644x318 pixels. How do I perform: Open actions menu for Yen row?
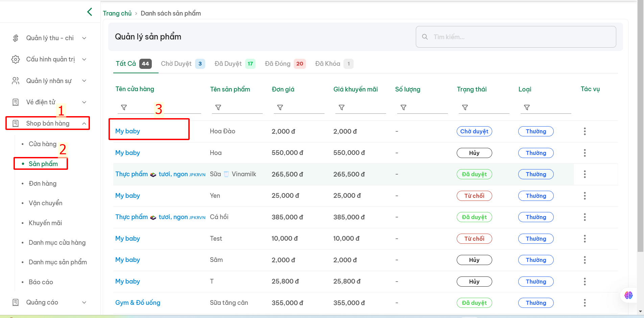click(x=585, y=196)
